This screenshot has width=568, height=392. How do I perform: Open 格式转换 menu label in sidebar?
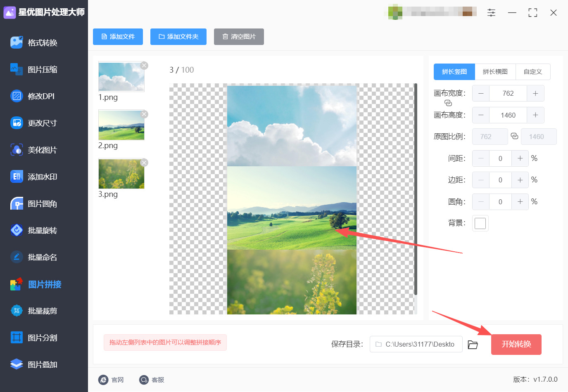(43, 43)
